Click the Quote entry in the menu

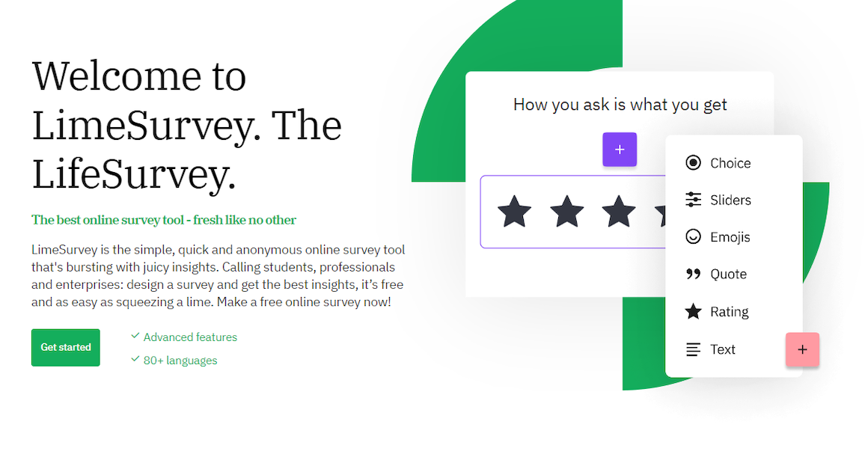[x=724, y=274]
